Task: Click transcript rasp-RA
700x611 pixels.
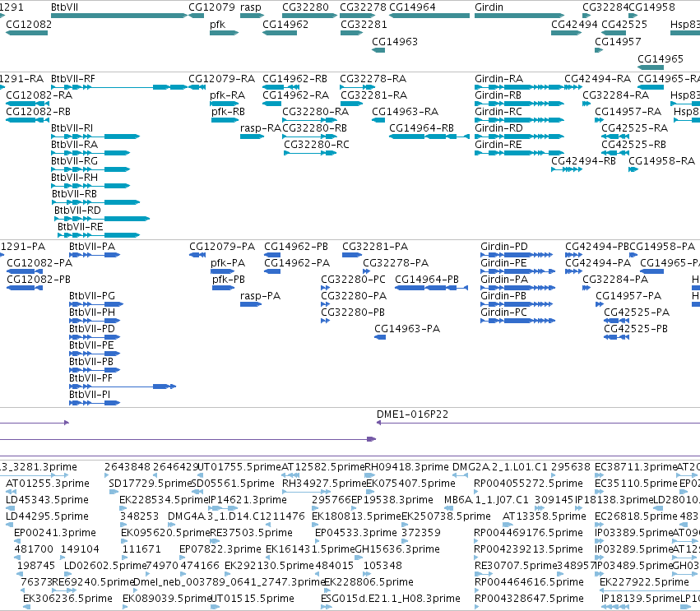Action: (260, 128)
